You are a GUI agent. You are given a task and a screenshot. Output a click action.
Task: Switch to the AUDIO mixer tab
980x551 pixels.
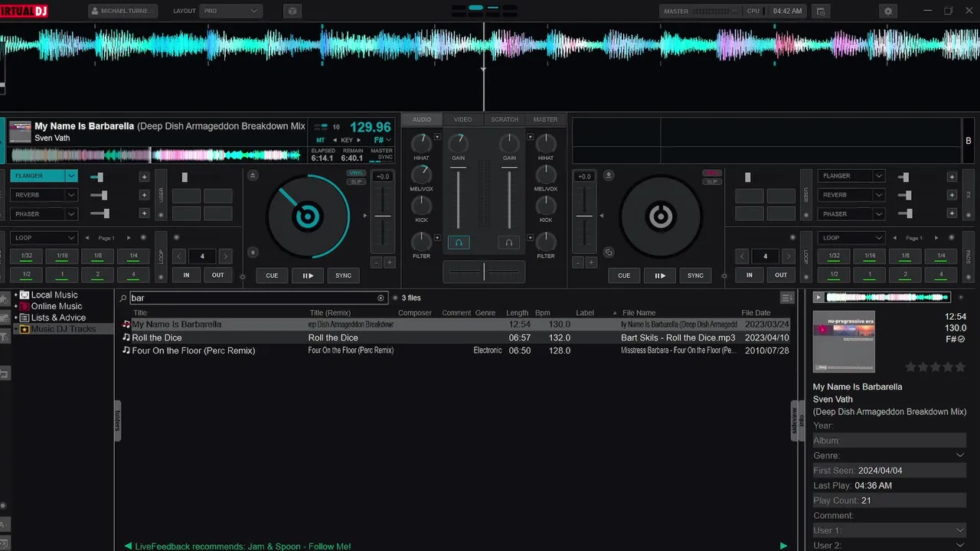[422, 119]
